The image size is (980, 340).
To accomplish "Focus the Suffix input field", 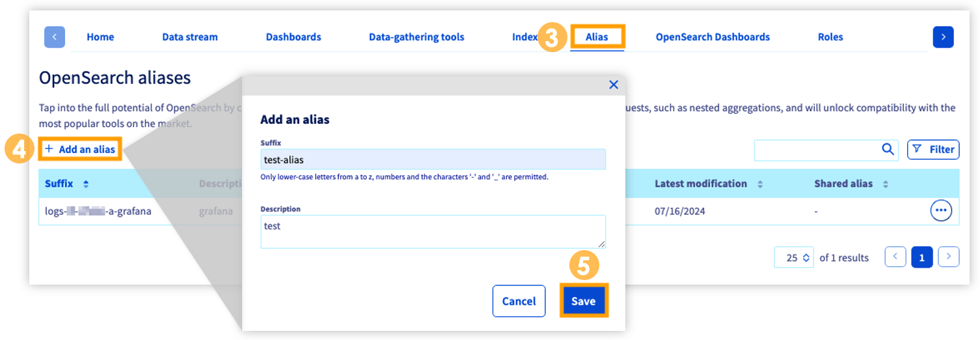I will (433, 160).
